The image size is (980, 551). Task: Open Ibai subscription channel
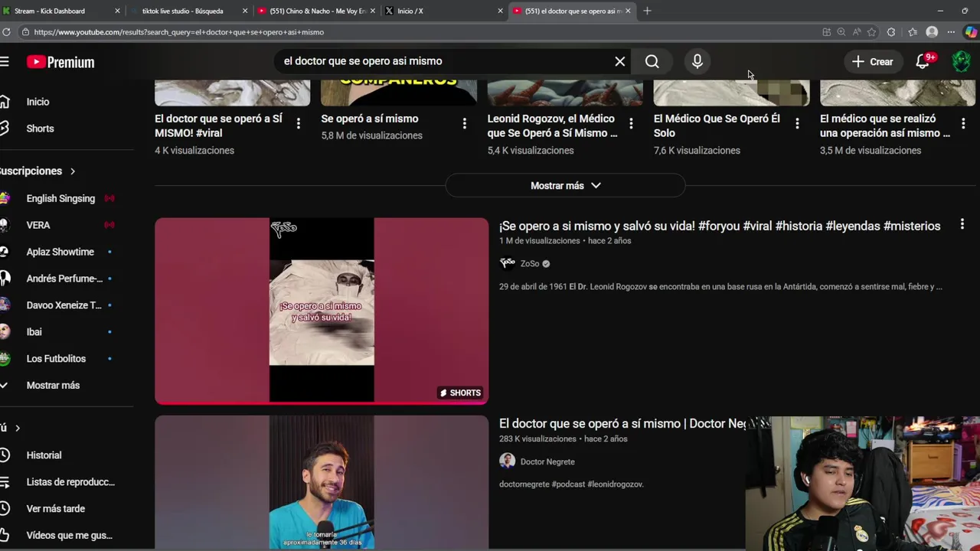pos(34,332)
